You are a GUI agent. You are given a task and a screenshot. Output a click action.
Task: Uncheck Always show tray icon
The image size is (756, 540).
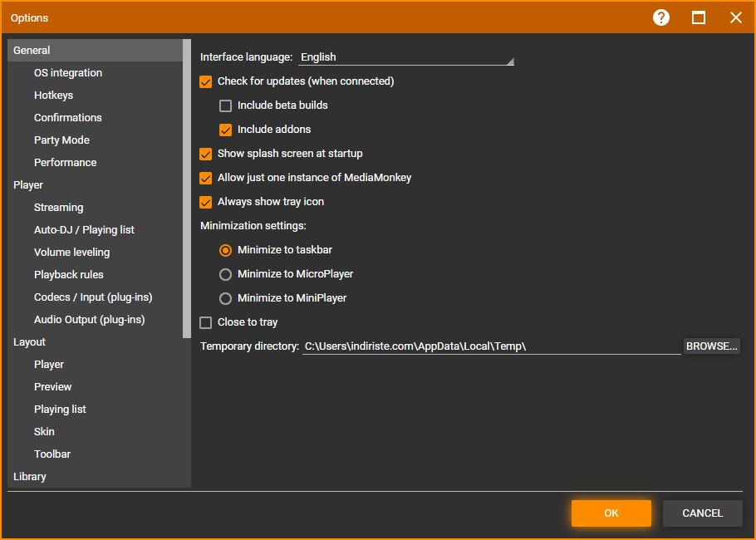click(206, 202)
